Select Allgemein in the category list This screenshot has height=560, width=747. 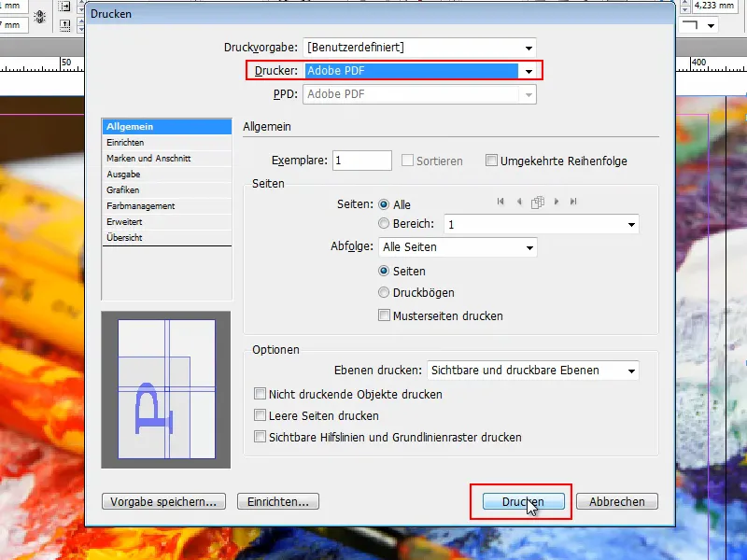167,127
